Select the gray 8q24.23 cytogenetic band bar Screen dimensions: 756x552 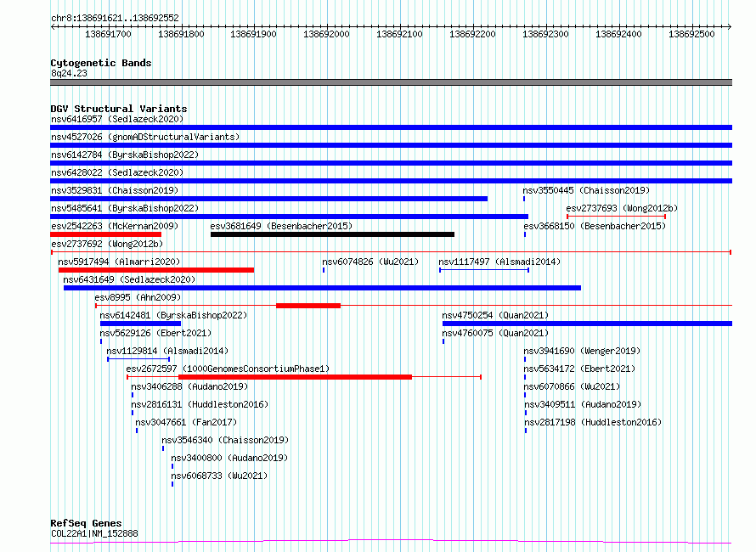point(391,82)
